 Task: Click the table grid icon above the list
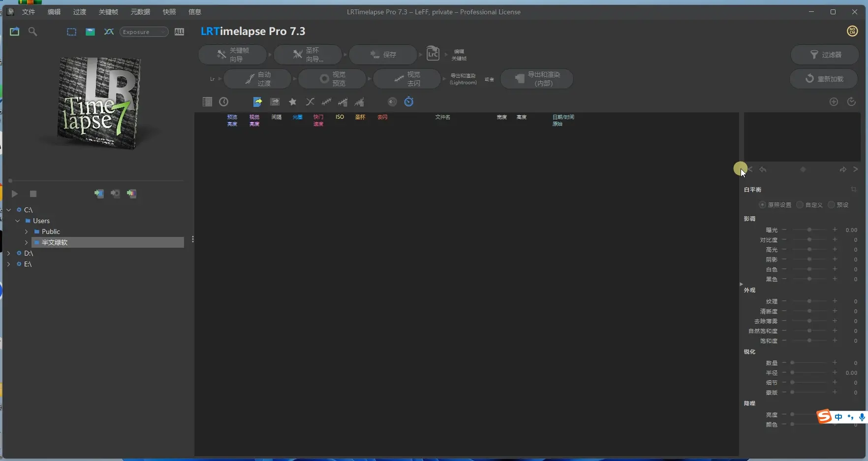click(x=207, y=102)
